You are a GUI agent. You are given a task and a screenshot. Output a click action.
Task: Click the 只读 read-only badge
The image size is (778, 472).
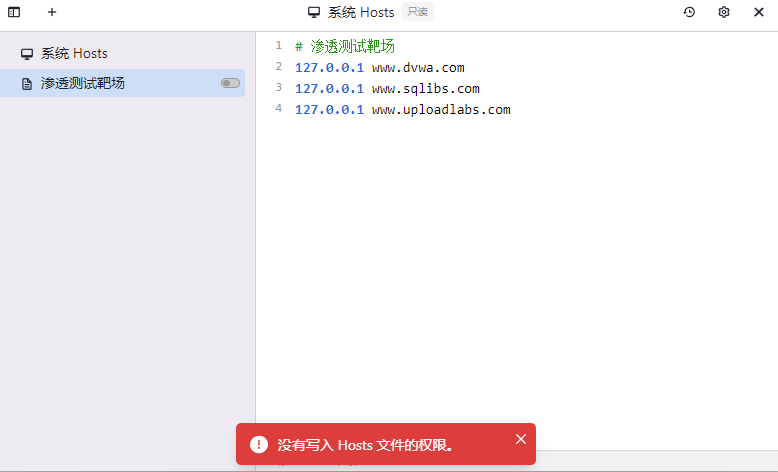418,11
